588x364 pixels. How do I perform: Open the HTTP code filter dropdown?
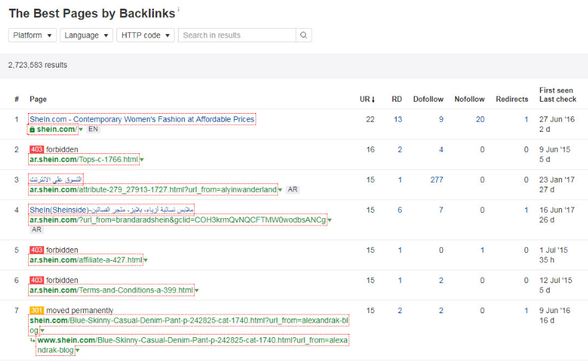click(146, 35)
